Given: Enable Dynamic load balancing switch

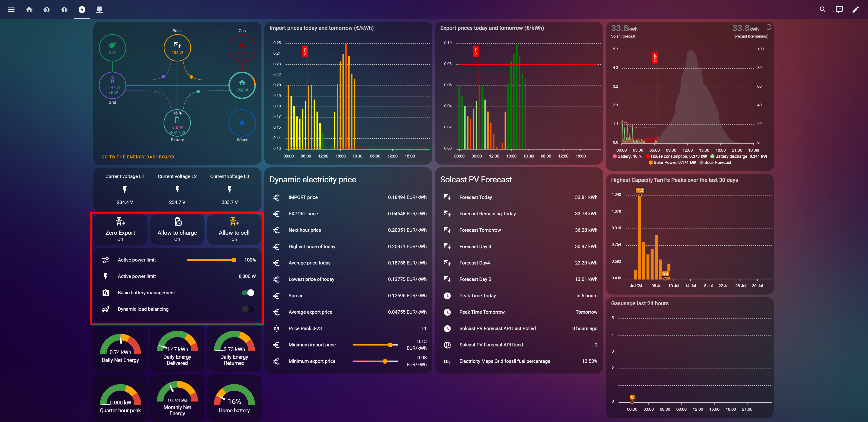Looking at the screenshot, I should pyautogui.click(x=248, y=309).
